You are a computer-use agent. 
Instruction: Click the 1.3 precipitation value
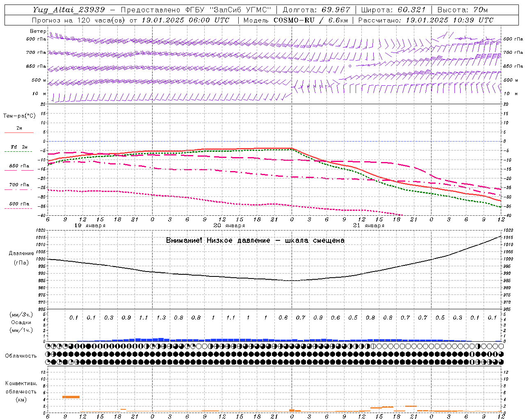161,317
